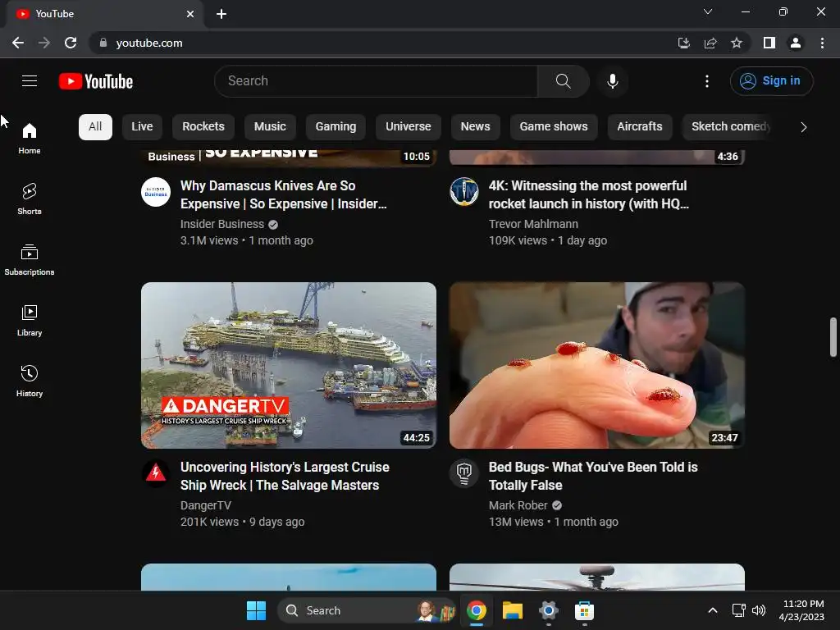The height and width of the screenshot is (630, 840).
Task: Open Library in the sidebar
Action: click(30, 321)
